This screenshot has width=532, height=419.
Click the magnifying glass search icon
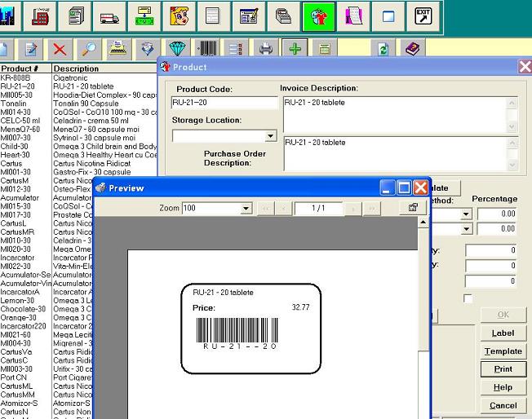89,50
